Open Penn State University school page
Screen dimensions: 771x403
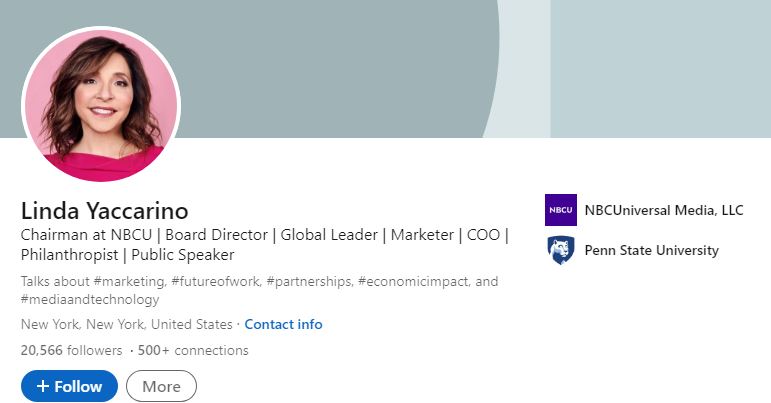coord(652,250)
